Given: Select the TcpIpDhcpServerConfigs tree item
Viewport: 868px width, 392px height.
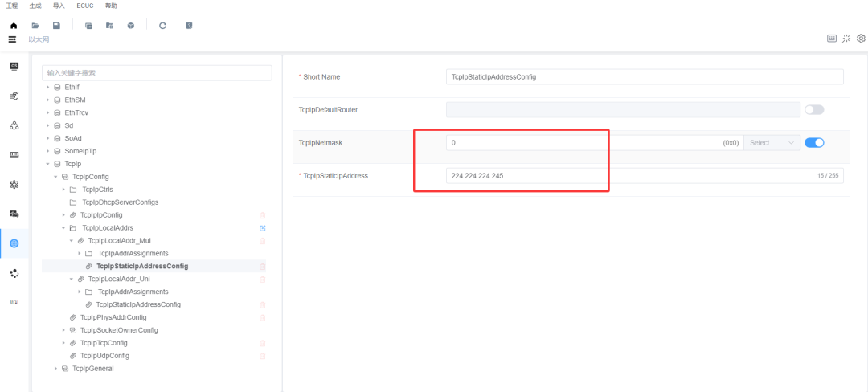Looking at the screenshot, I should 120,202.
